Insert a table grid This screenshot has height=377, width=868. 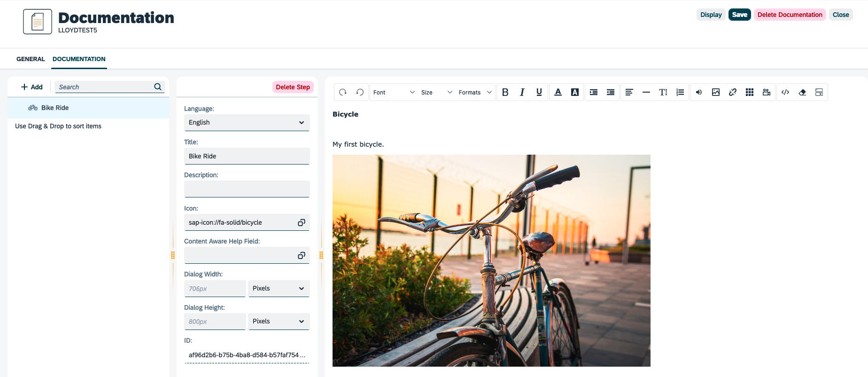(x=750, y=92)
